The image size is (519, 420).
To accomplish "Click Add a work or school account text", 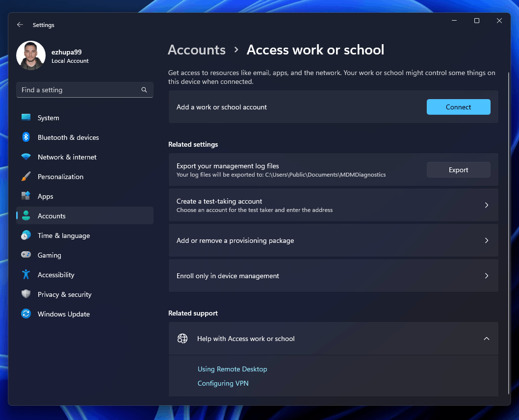I will (221, 107).
